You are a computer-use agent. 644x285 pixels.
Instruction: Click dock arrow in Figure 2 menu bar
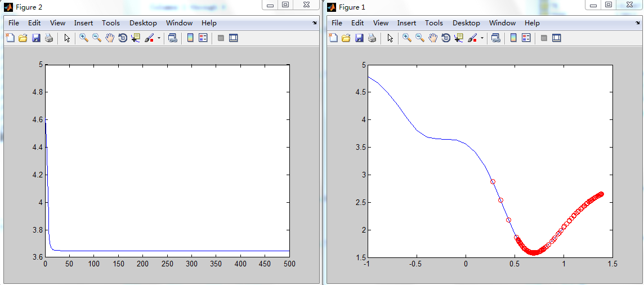point(315,23)
